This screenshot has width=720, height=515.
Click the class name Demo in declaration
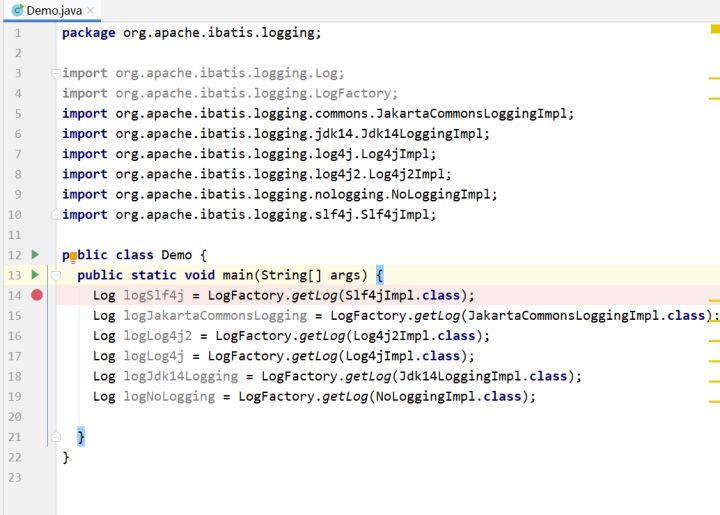click(x=176, y=255)
